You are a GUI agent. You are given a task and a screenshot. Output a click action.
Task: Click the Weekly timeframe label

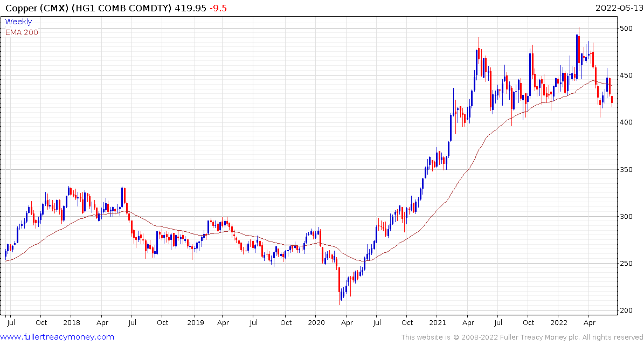pyautogui.click(x=18, y=22)
